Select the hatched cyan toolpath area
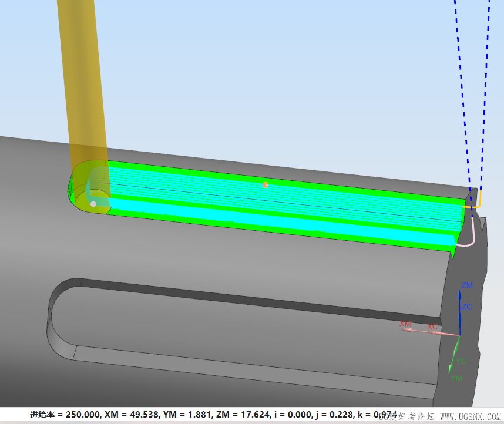The height and width of the screenshot is (424, 504). (x=282, y=194)
